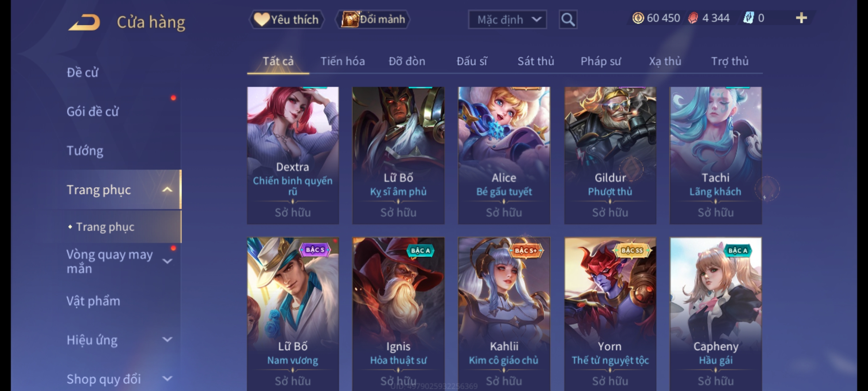Image resolution: width=868 pixels, height=391 pixels.
Task: Expand Vòng quay may mắn menu
Action: click(x=167, y=261)
